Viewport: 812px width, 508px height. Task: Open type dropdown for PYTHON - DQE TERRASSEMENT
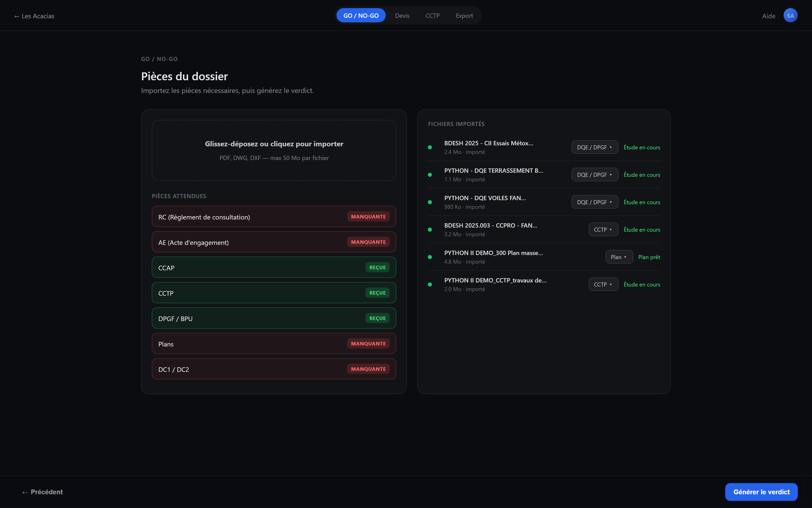pos(595,175)
